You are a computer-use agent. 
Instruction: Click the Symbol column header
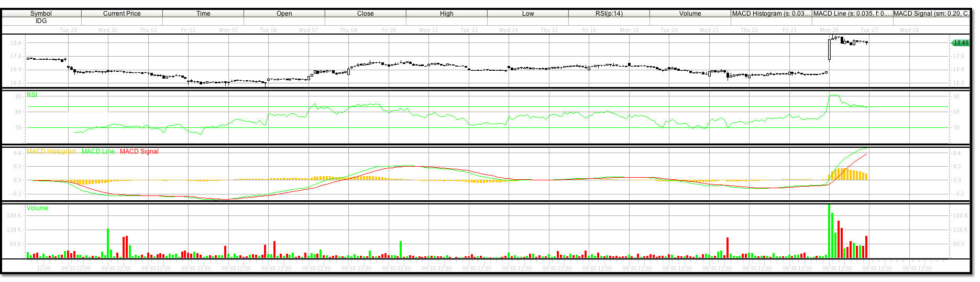tap(41, 14)
